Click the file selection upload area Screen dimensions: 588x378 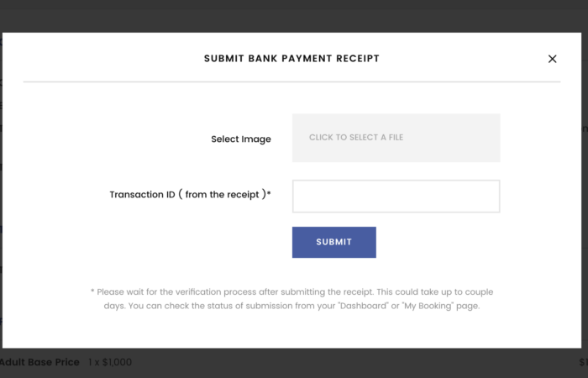point(396,138)
